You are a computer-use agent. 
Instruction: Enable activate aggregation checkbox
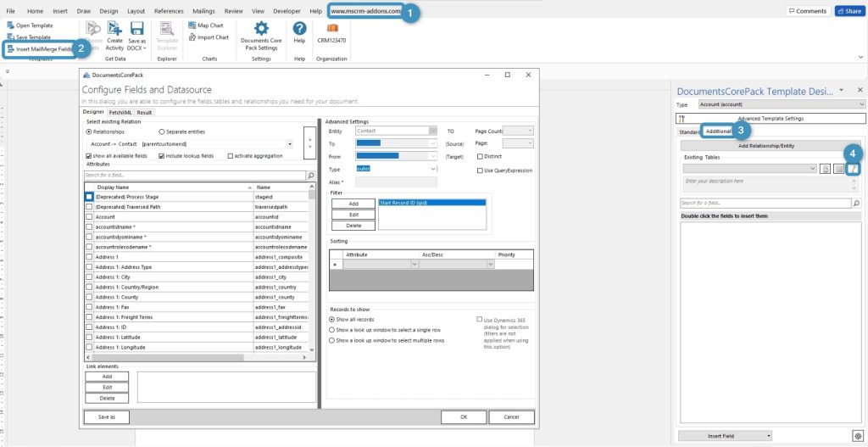pyautogui.click(x=231, y=156)
